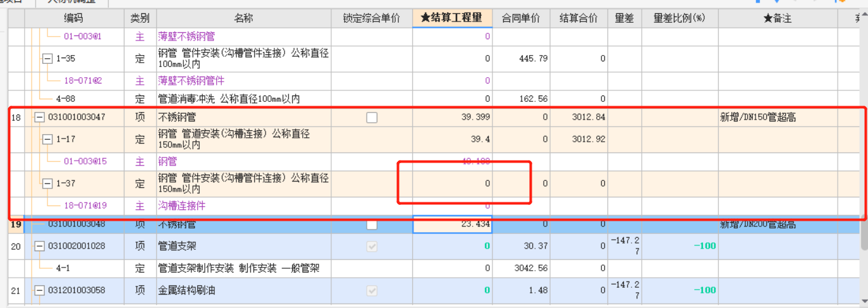Collapse item 031201003058 金属结构刷油

point(39,290)
